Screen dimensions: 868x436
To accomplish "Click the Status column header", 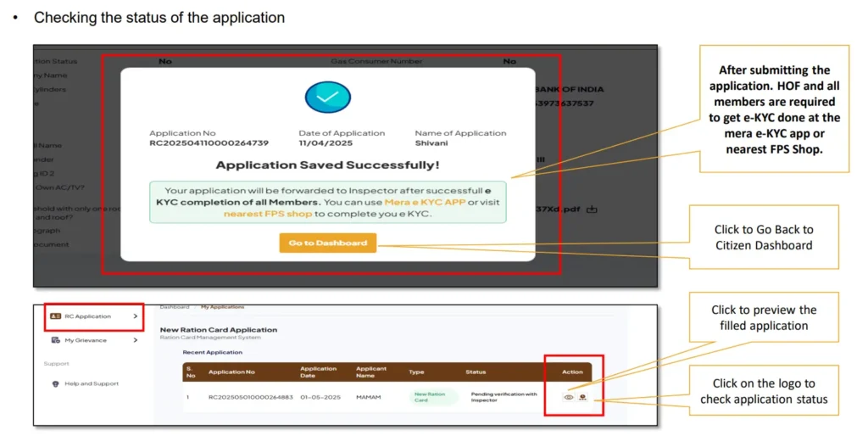I will 476,372.
